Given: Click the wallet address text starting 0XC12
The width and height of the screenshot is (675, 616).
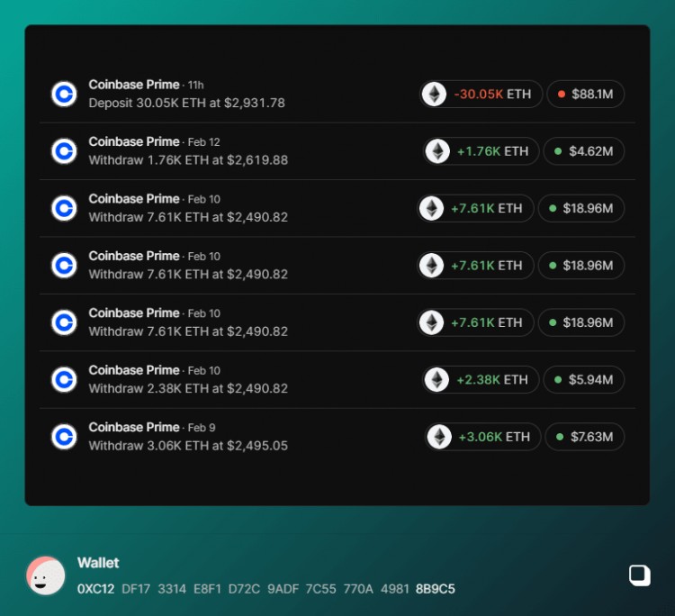Looking at the screenshot, I should tap(265, 589).
